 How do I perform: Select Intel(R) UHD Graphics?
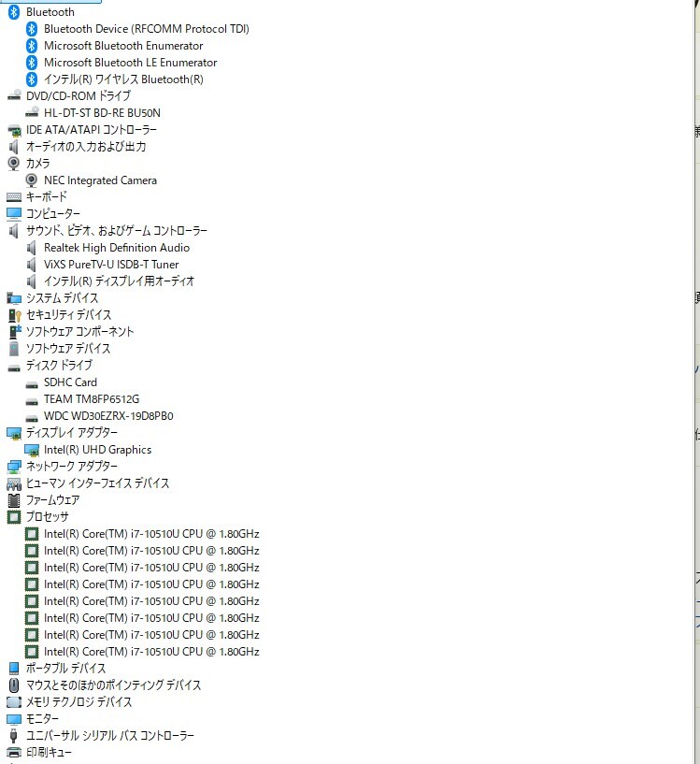tap(98, 450)
